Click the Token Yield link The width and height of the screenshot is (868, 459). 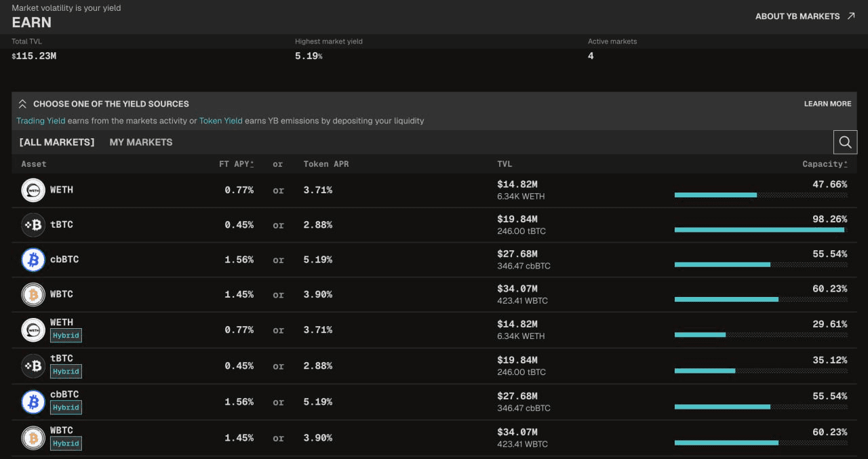pyautogui.click(x=220, y=121)
